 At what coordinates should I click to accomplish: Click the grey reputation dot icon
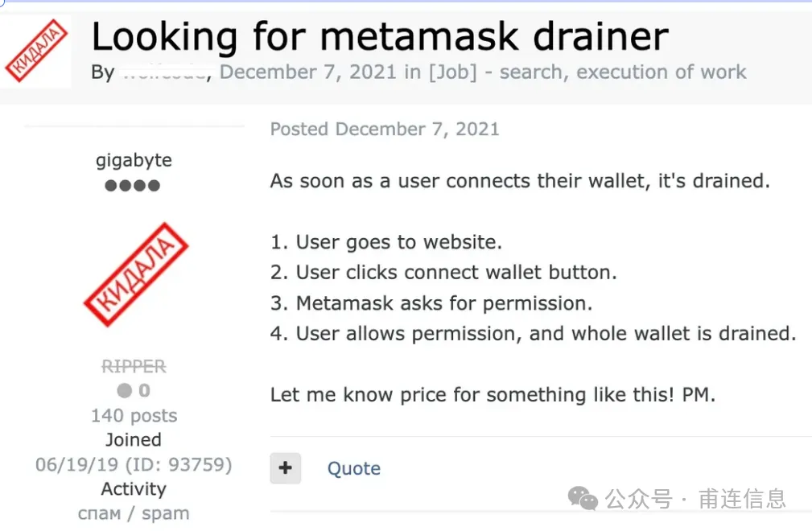(124, 391)
